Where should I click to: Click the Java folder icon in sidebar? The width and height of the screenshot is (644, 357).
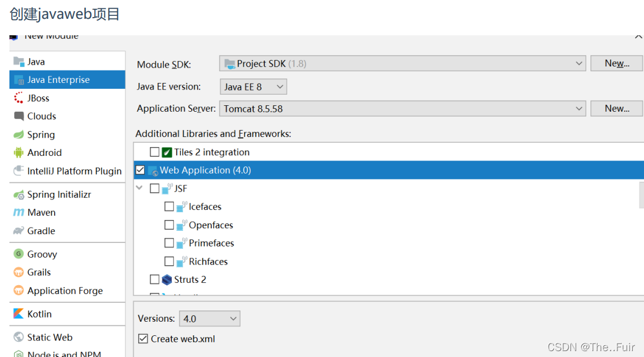coord(18,62)
